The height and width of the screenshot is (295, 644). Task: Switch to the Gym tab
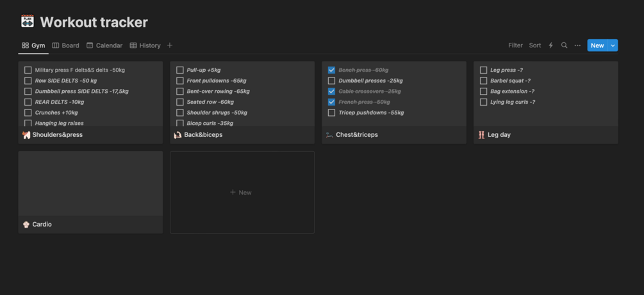coord(33,45)
